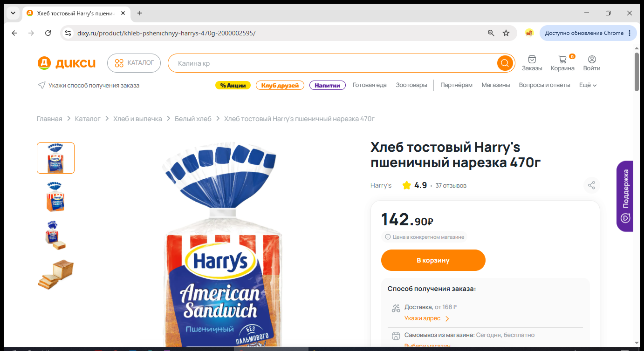This screenshot has width=644, height=351.
Task: Click the share icon near product rating
Action: click(x=591, y=185)
